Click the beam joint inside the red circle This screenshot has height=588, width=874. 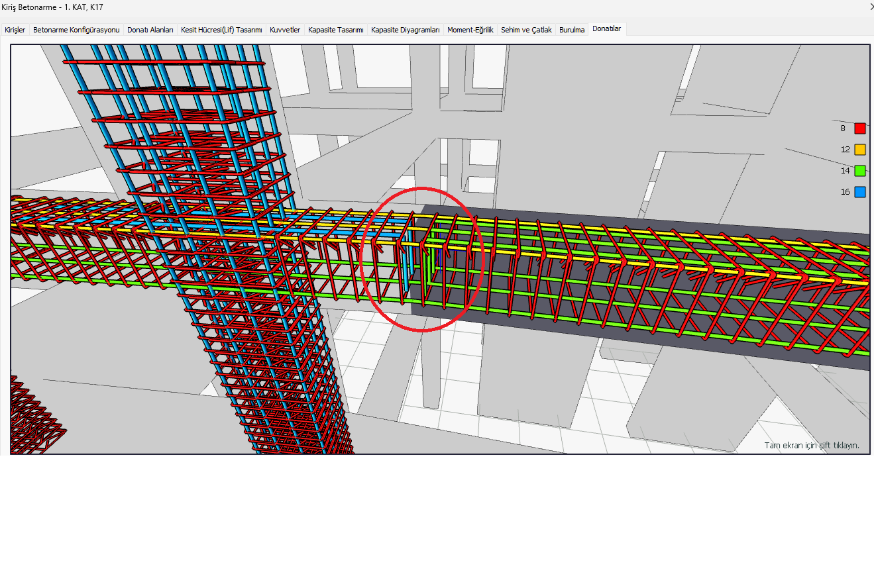[421, 260]
